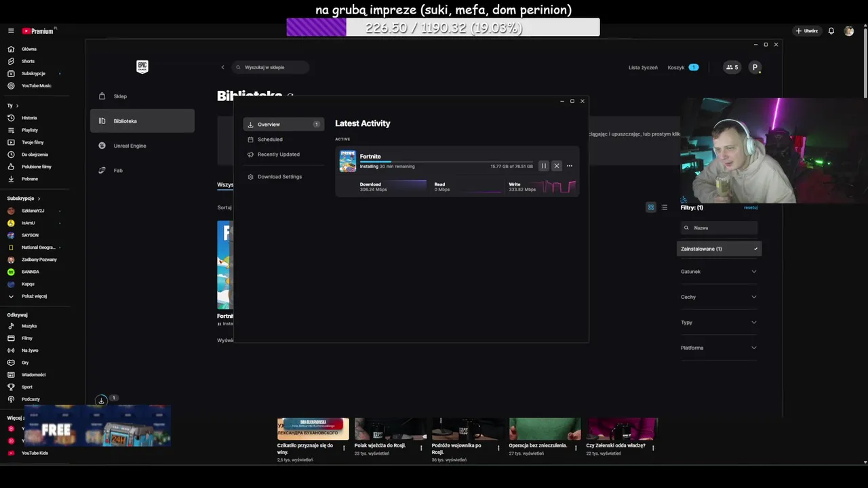Open Wiadomości news section
This screenshot has height=488, width=868.
coord(34,375)
